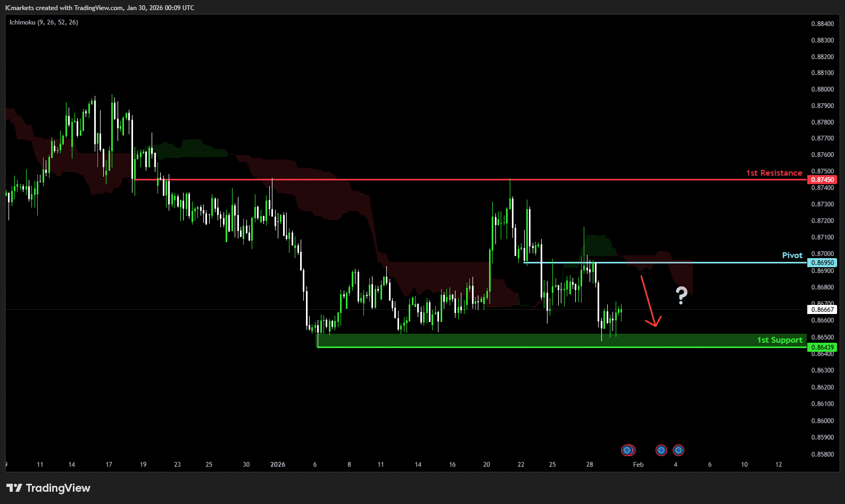Select the '1st Support' text label

tap(780, 340)
